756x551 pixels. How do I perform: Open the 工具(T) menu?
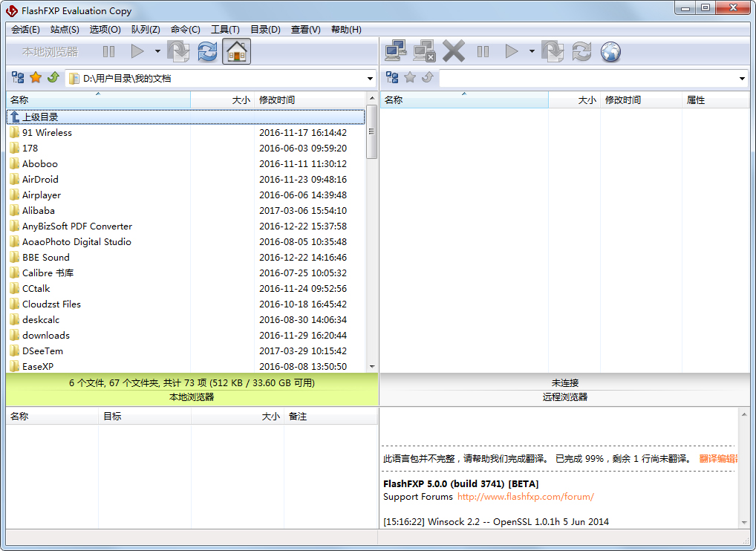click(225, 30)
